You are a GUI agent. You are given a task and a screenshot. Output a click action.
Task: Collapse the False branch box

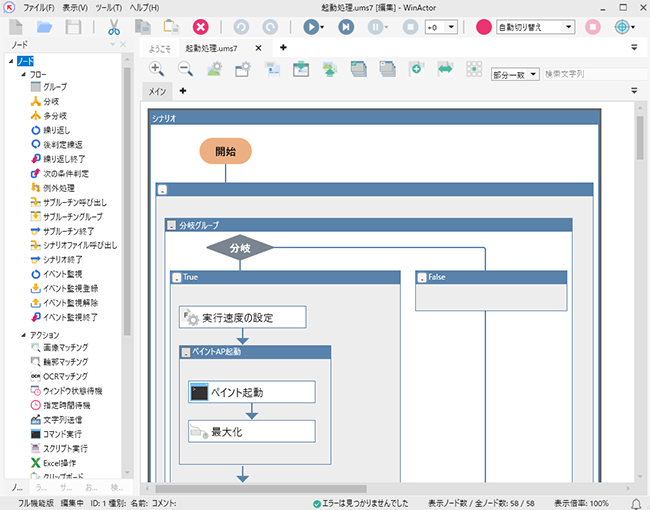click(x=421, y=277)
